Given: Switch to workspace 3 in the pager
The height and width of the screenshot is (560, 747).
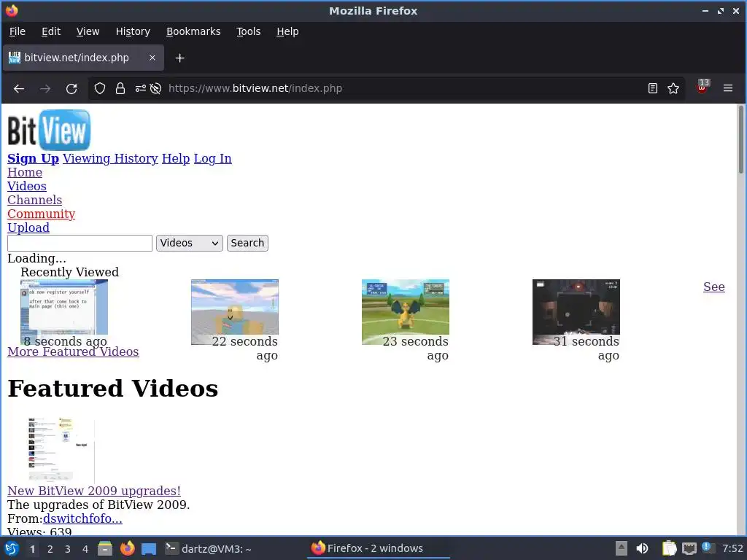Looking at the screenshot, I should [x=68, y=549].
